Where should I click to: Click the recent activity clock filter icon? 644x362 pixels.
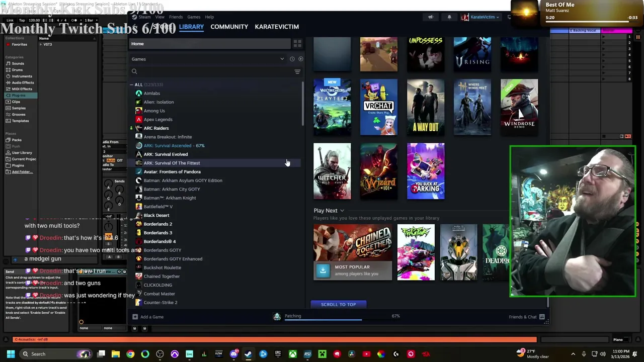point(292,59)
